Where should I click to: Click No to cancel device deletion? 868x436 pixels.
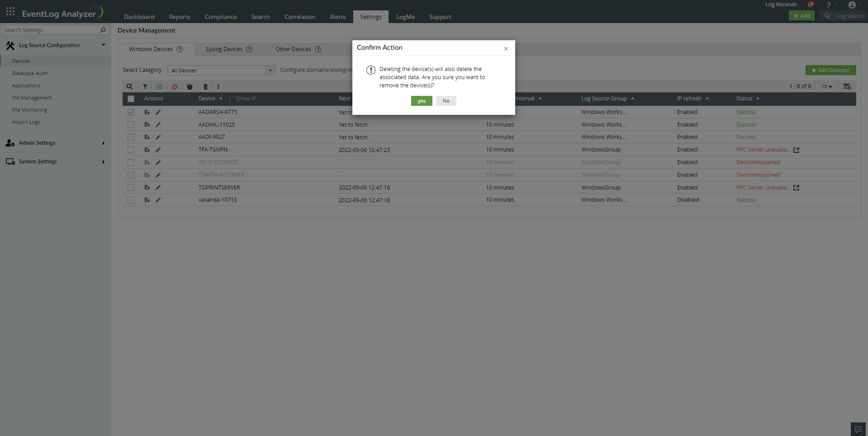click(x=446, y=101)
